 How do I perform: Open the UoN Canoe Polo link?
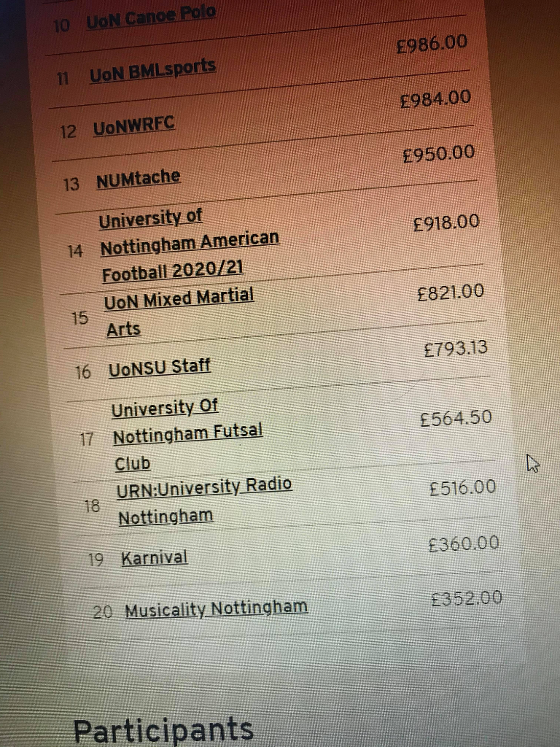151,19
